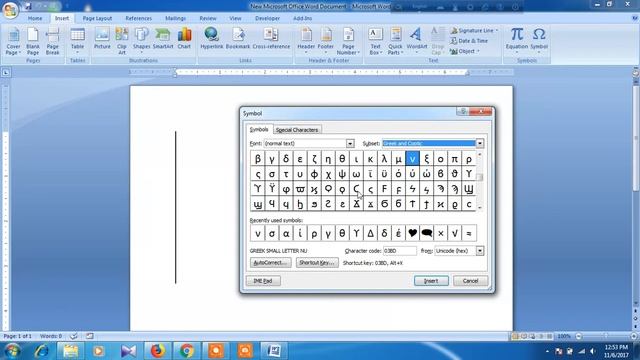Click the Office button orb

[x=10, y=9]
